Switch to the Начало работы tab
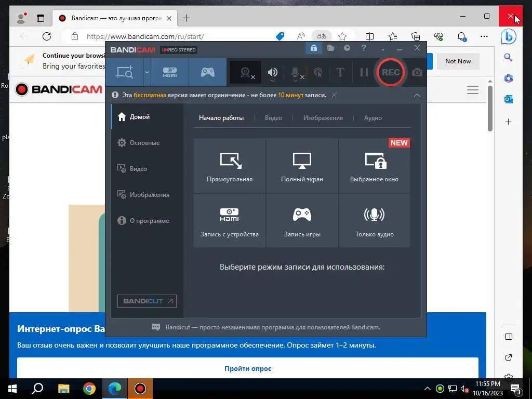532x399 pixels. [x=221, y=118]
